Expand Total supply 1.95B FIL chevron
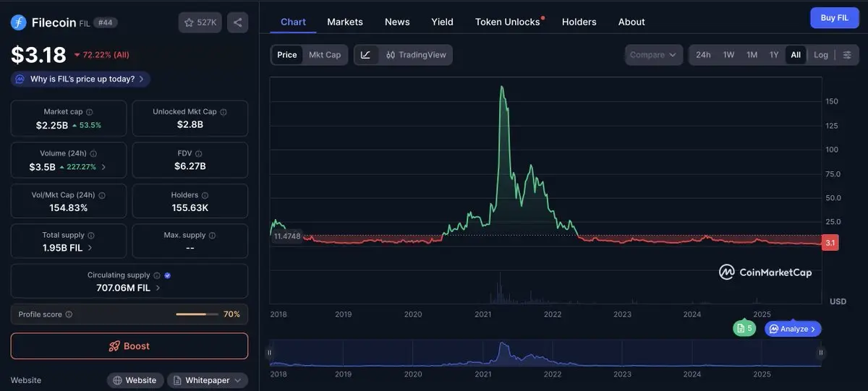Screen dimensions: 868x391 point(90,248)
